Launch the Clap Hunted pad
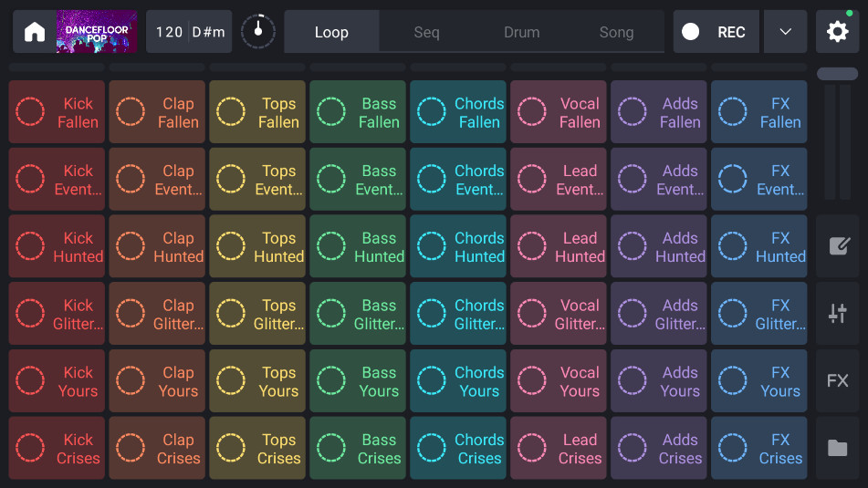The height and width of the screenshot is (488, 868). 157,246
